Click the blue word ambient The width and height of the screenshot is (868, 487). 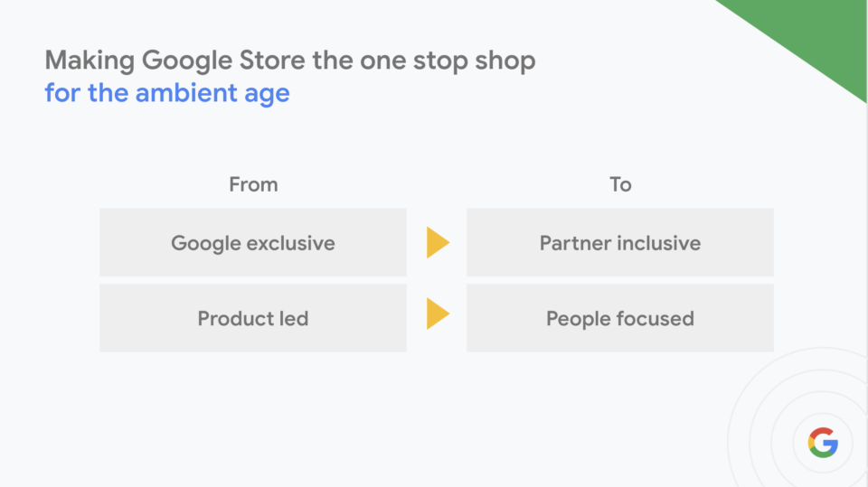coord(186,92)
